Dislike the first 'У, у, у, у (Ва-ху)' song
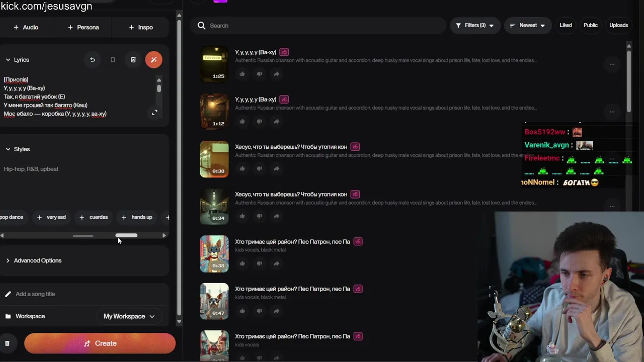This screenshot has height=362, width=644. [x=259, y=74]
